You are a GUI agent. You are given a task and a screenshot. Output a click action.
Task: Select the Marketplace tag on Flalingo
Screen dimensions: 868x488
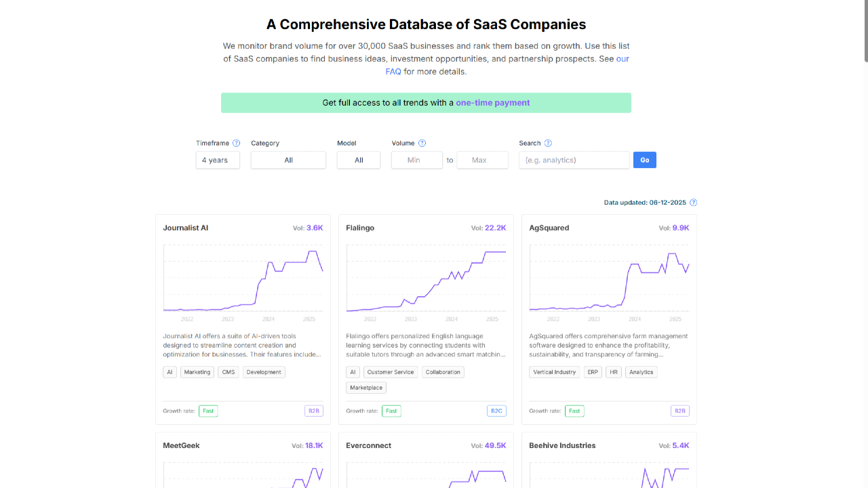[x=366, y=388]
